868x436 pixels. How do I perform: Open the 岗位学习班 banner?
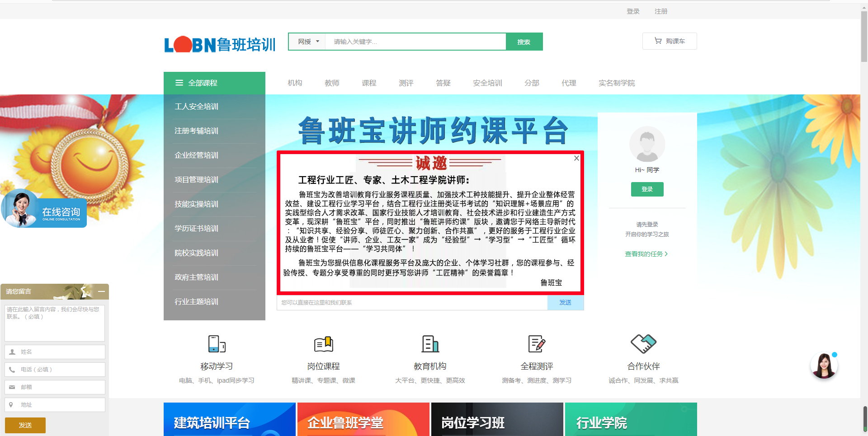497,419
